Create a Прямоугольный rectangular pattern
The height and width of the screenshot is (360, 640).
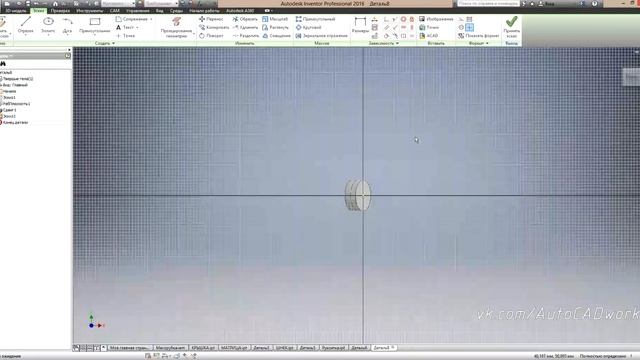[315, 19]
